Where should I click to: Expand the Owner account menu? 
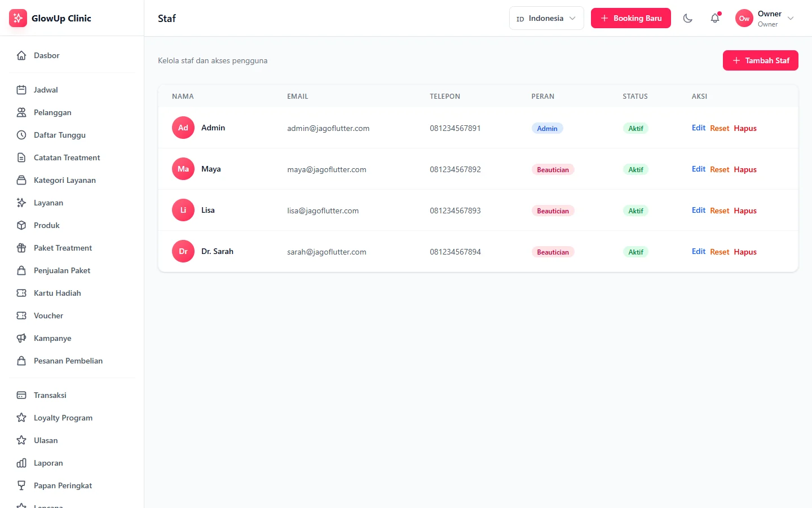click(x=765, y=18)
